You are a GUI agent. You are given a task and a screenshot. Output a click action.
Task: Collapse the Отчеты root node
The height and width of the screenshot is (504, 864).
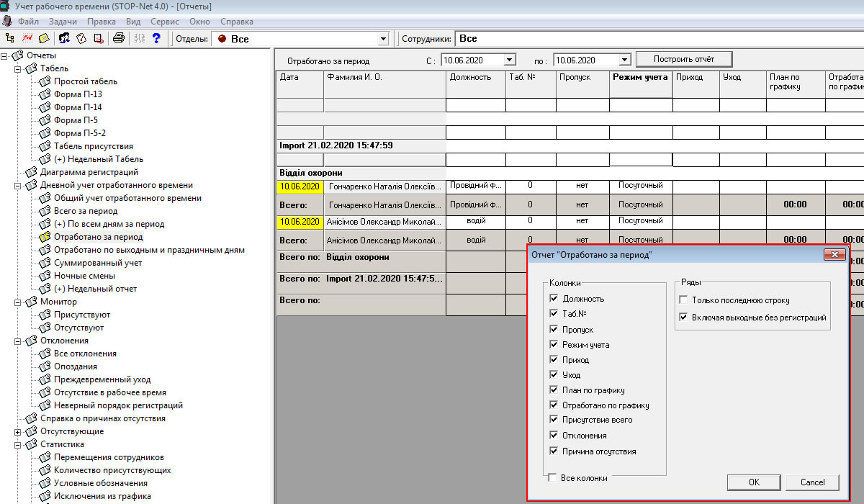pyautogui.click(x=4, y=55)
